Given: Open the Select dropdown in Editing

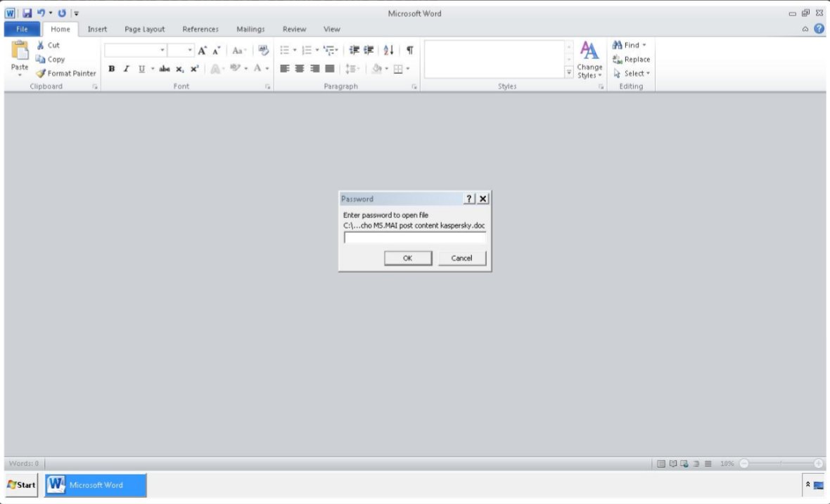Looking at the screenshot, I should [x=631, y=74].
